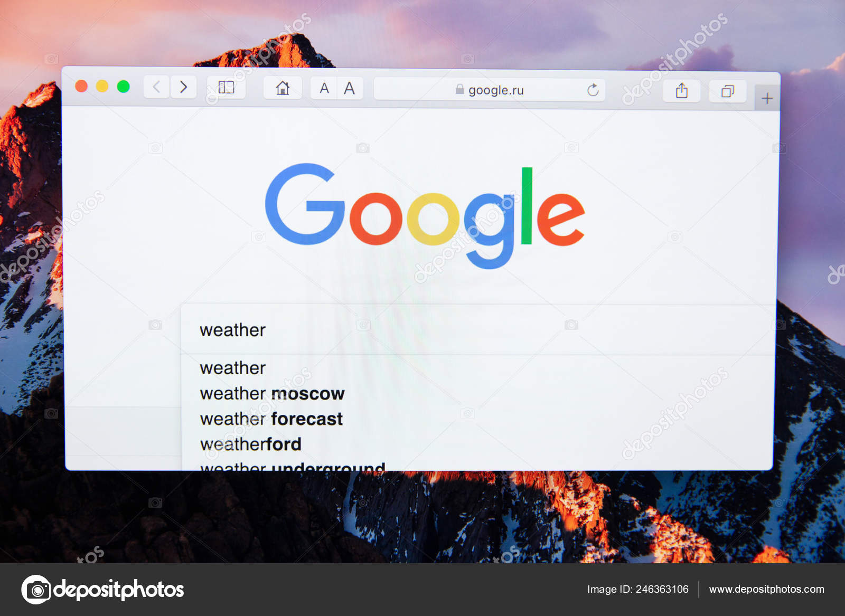Open the Share sheet icon
The height and width of the screenshot is (616, 845).
pos(682,91)
